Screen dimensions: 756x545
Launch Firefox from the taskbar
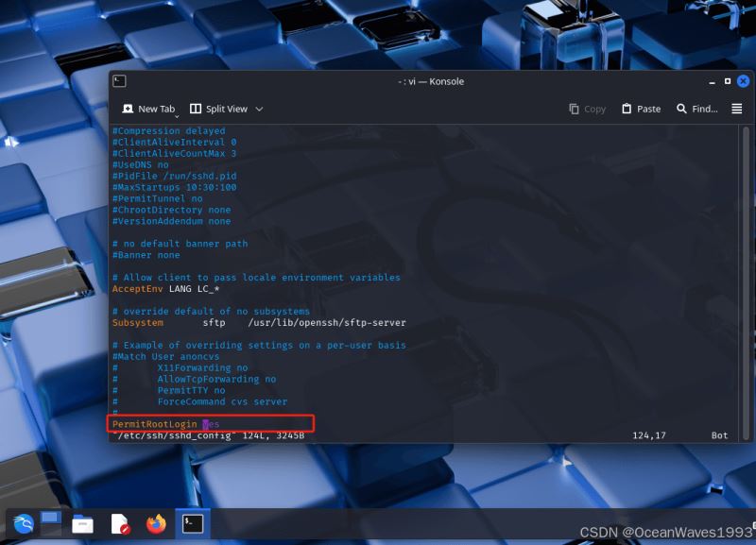tap(156, 523)
